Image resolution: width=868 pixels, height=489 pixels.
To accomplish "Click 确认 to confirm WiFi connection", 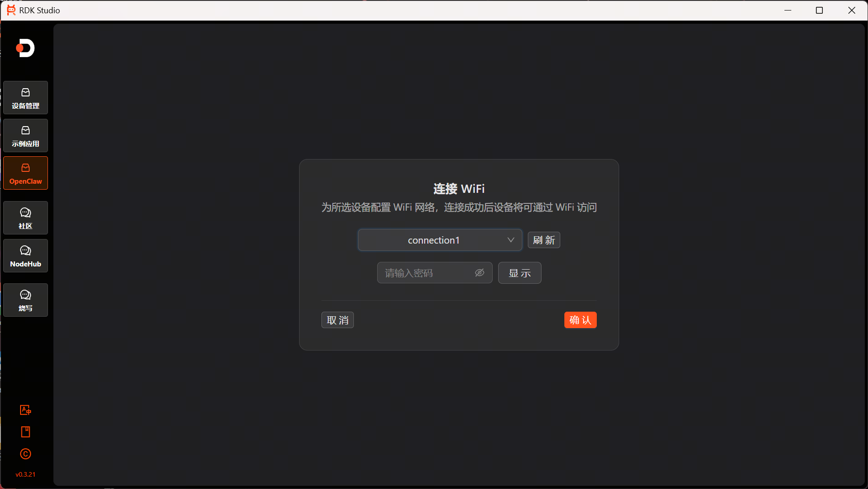I will point(580,320).
